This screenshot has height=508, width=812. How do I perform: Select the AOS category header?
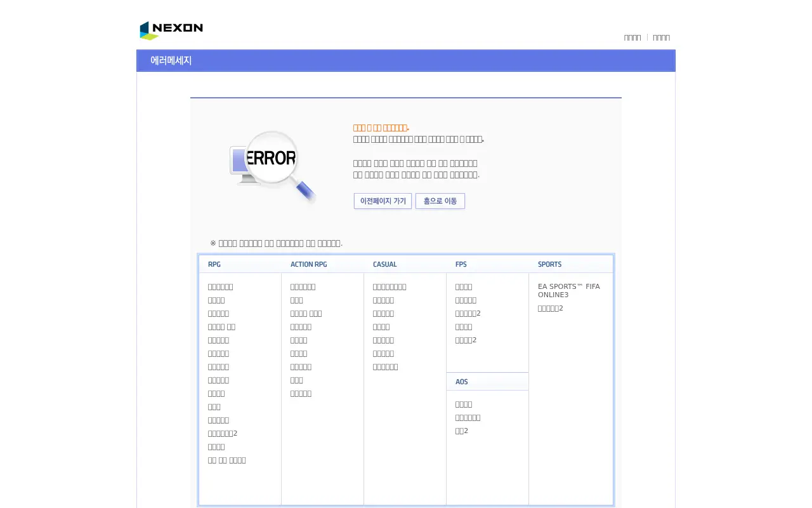tap(462, 382)
